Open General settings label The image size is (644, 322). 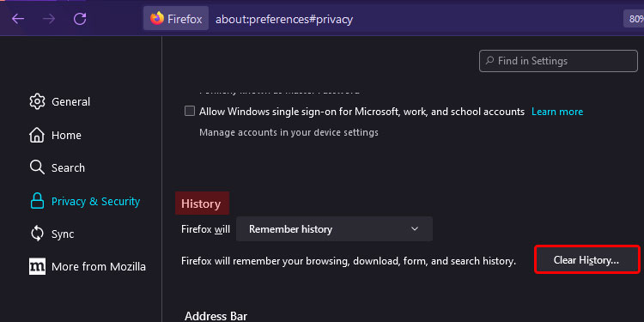[x=70, y=101]
